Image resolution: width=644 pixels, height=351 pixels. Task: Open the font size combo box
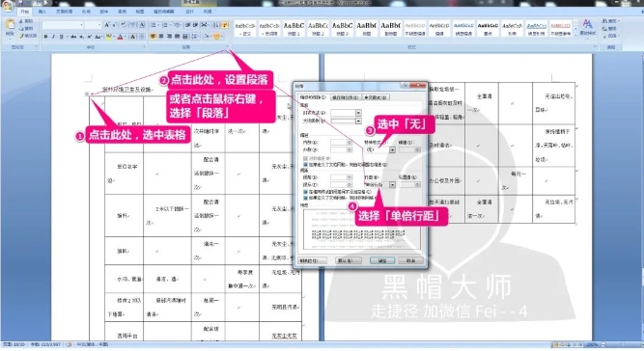click(x=94, y=25)
